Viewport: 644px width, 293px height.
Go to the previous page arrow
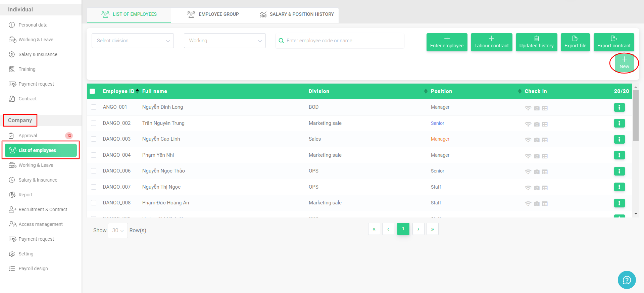[x=388, y=229]
